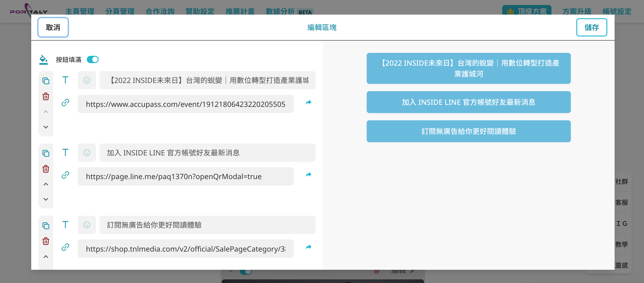The height and width of the screenshot is (283, 644).
Task: Duplicate the 2022 INSIDE未來日 link block
Action: coord(46,81)
